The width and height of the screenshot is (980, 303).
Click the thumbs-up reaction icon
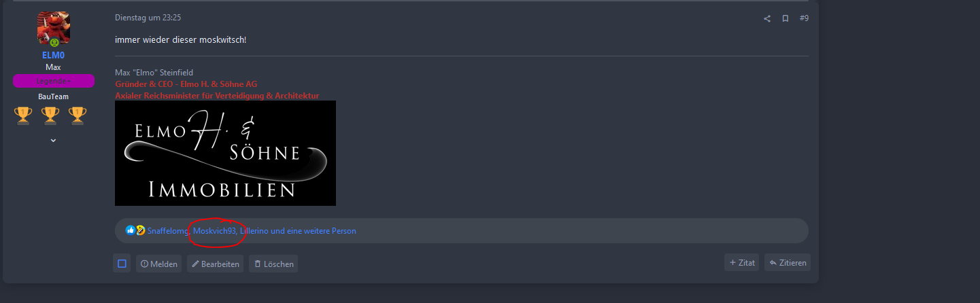[130, 230]
